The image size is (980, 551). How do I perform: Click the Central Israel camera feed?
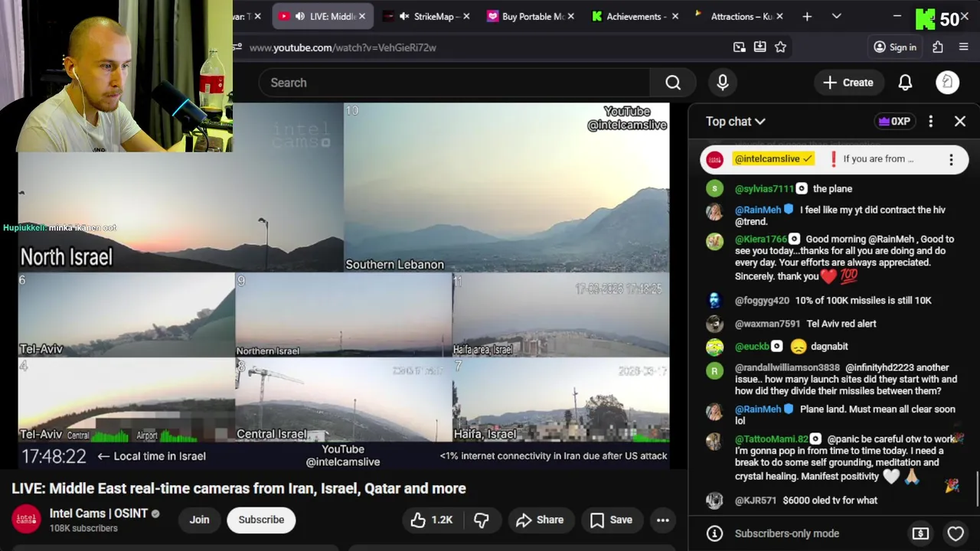coord(343,400)
